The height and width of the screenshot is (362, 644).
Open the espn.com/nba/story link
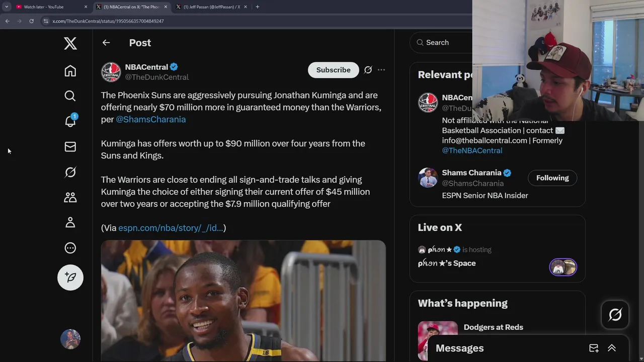coord(171,228)
